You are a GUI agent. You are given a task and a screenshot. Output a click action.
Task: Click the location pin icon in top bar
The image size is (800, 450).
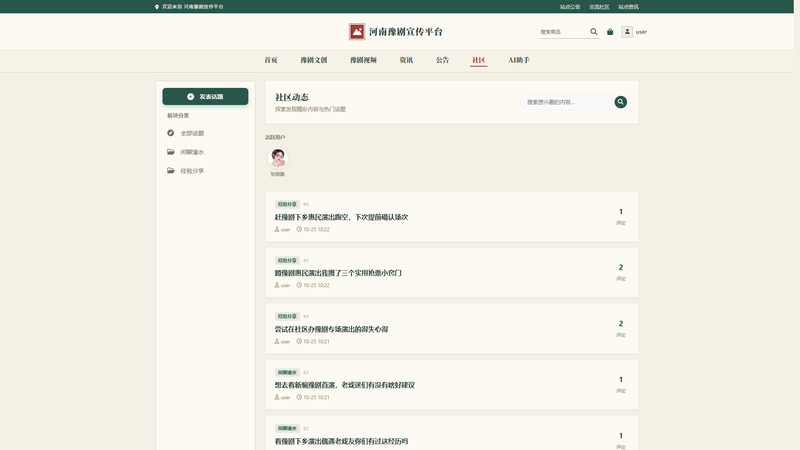(157, 7)
